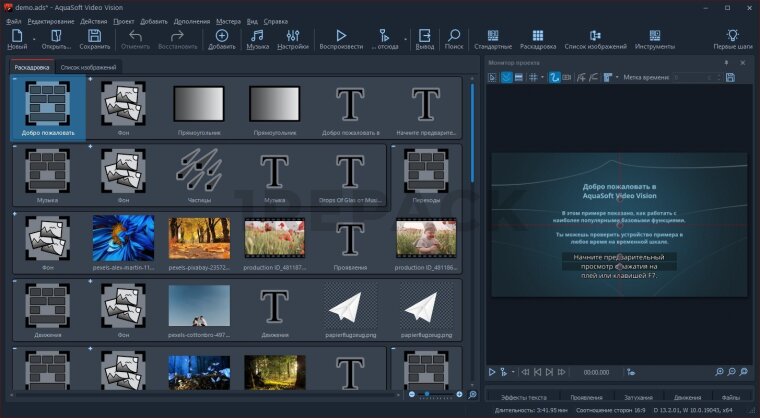Switch to the Список изображений tab
The height and width of the screenshot is (418, 760).
[88, 67]
